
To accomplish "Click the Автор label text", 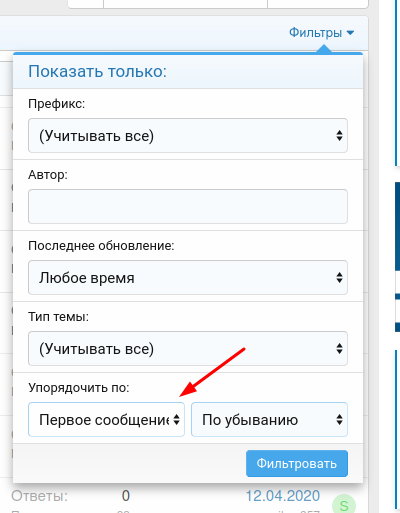I will coord(48,175).
